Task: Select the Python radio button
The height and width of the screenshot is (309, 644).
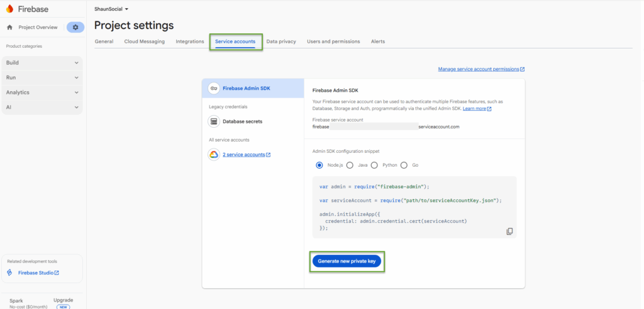Action: 374,165
